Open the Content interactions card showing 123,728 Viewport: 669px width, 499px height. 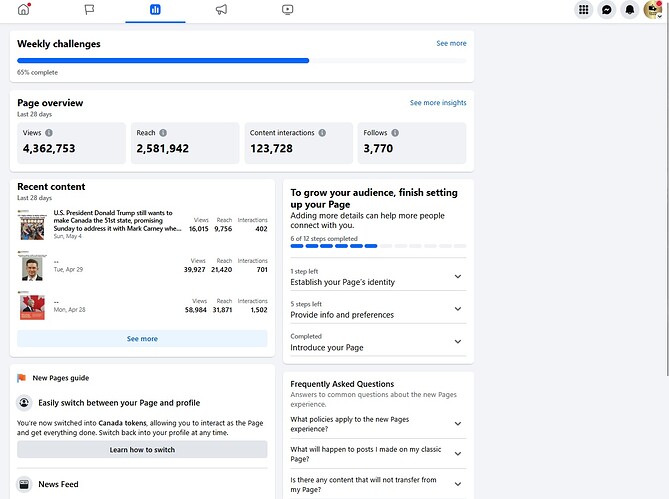pos(299,143)
